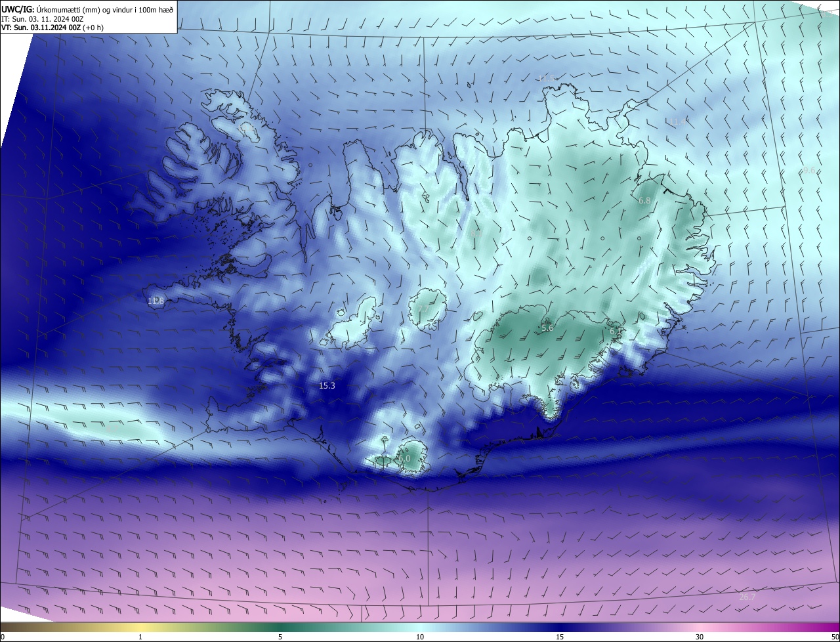
Task: Click the 0 tick label on the scale
Action: pos(3,637)
